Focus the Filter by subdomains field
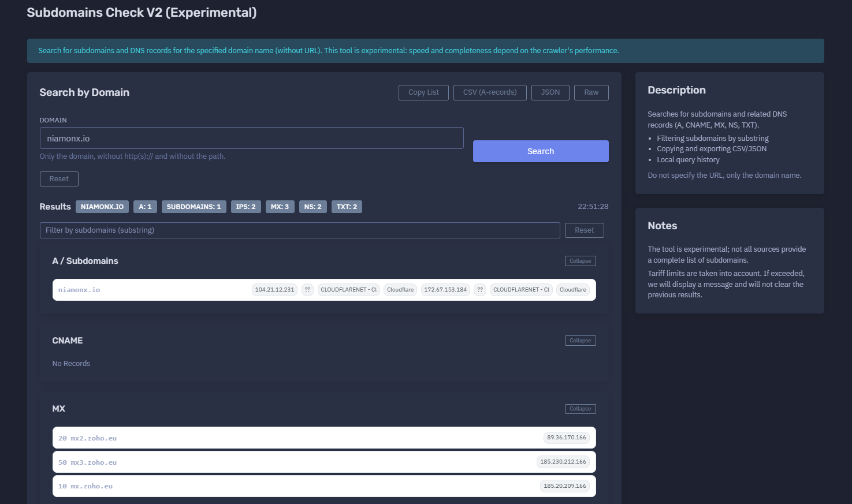This screenshot has width=852, height=504. 300,230
